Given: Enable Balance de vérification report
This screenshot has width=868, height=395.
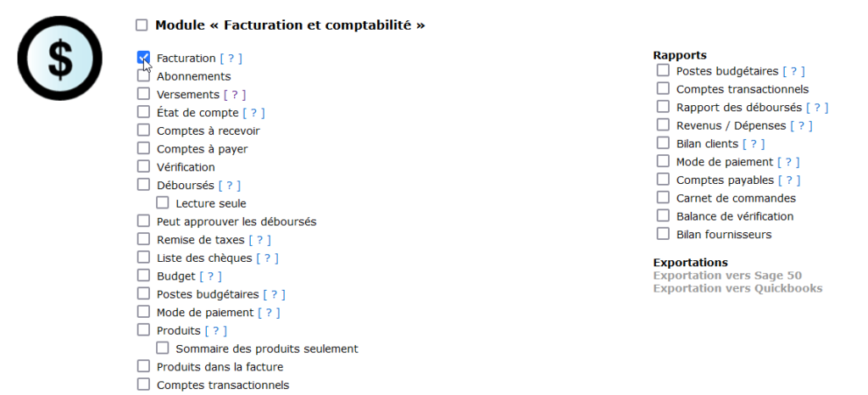Looking at the screenshot, I should [663, 216].
